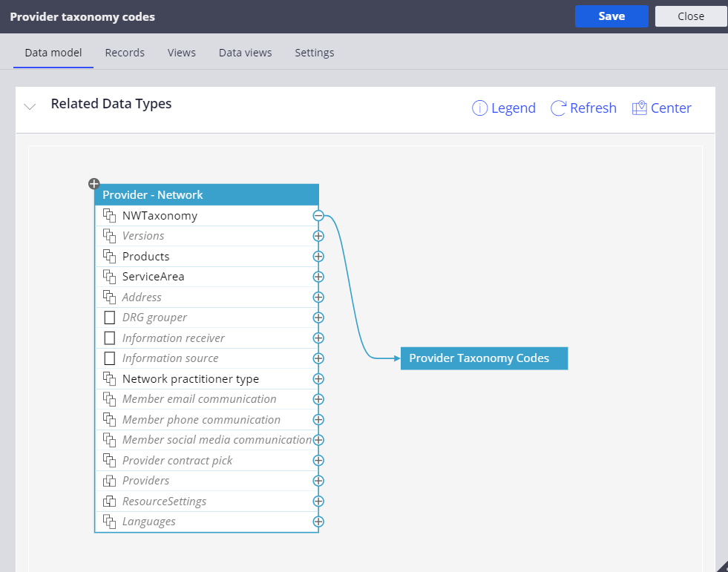
Task: Click the Refresh diagram icon
Action: 559,108
